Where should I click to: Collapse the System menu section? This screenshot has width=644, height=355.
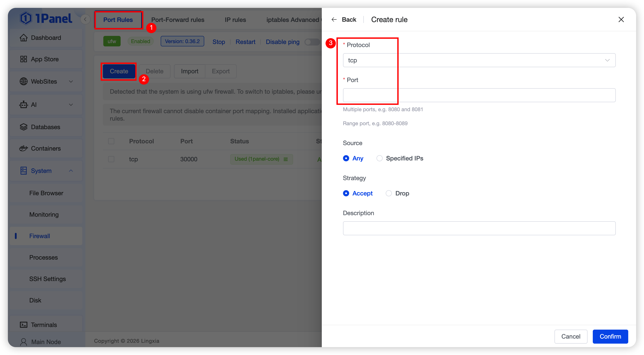[x=71, y=171]
